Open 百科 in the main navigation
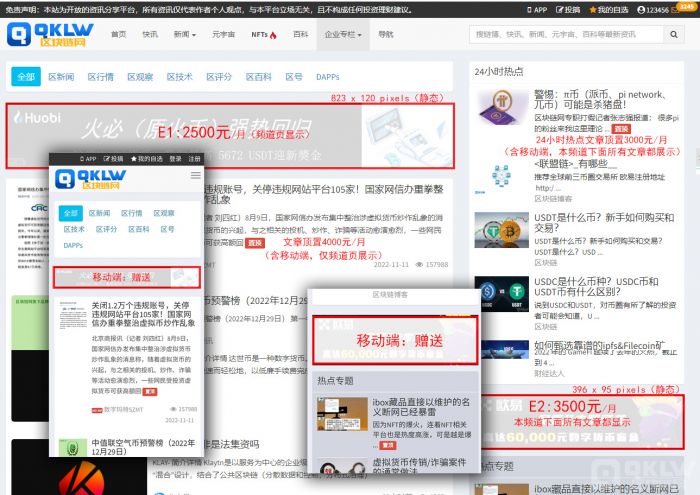The height and width of the screenshot is (495, 700). pyautogui.click(x=300, y=34)
